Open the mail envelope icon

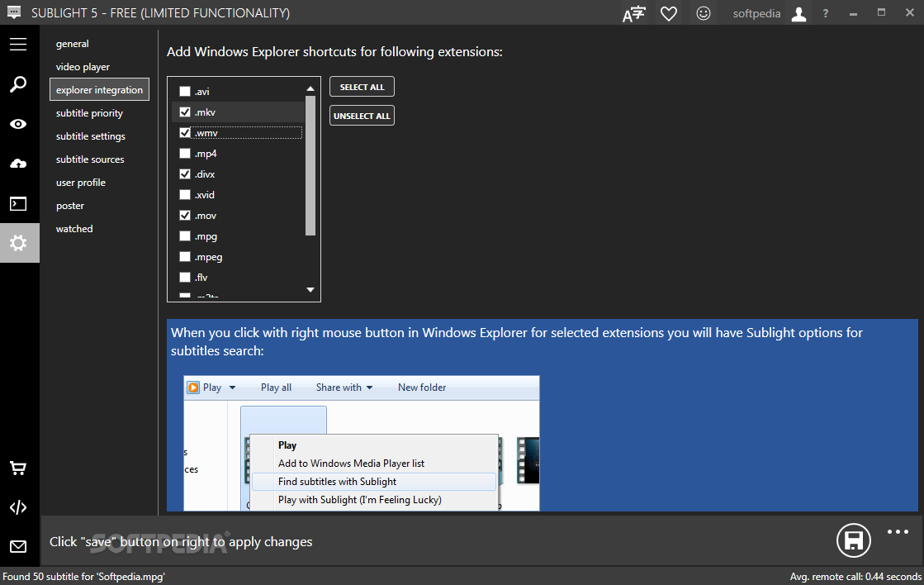tap(18, 547)
